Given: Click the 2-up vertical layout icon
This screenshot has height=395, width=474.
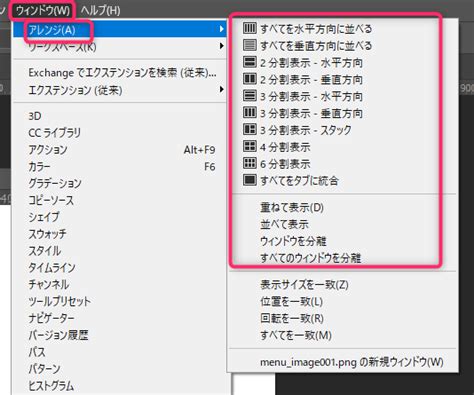Looking at the screenshot, I should 250,79.
